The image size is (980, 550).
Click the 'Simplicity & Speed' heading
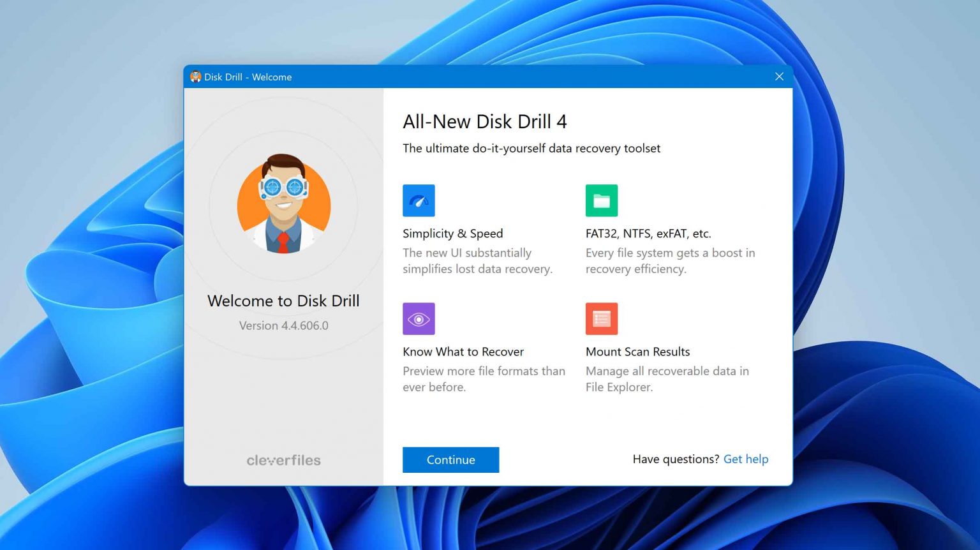pos(452,234)
